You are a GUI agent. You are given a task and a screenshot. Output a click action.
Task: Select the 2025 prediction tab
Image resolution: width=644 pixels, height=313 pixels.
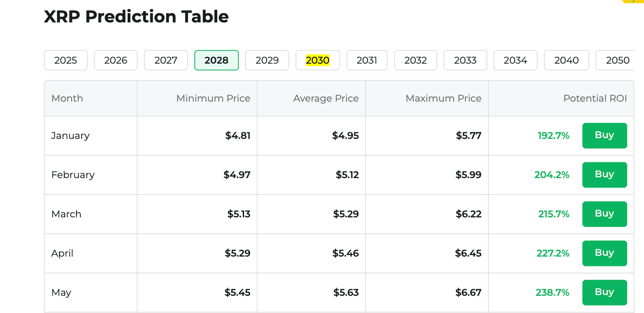66,60
